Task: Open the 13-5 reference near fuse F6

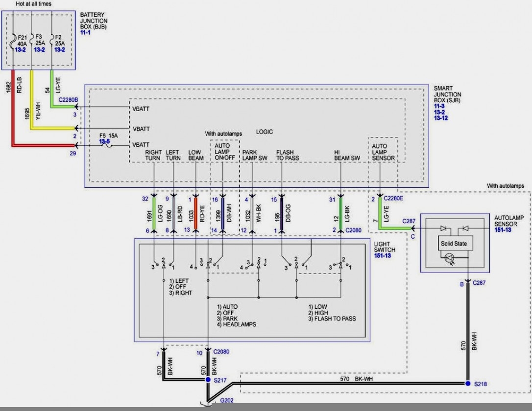Action: [104, 141]
